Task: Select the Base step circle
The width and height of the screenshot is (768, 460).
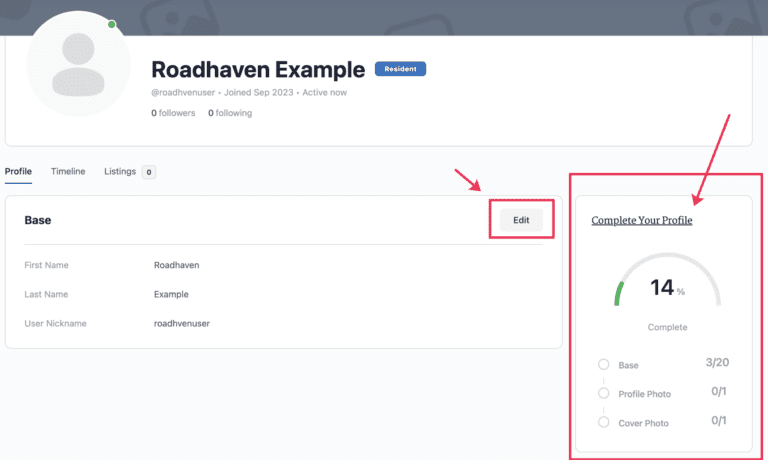Action: click(603, 364)
